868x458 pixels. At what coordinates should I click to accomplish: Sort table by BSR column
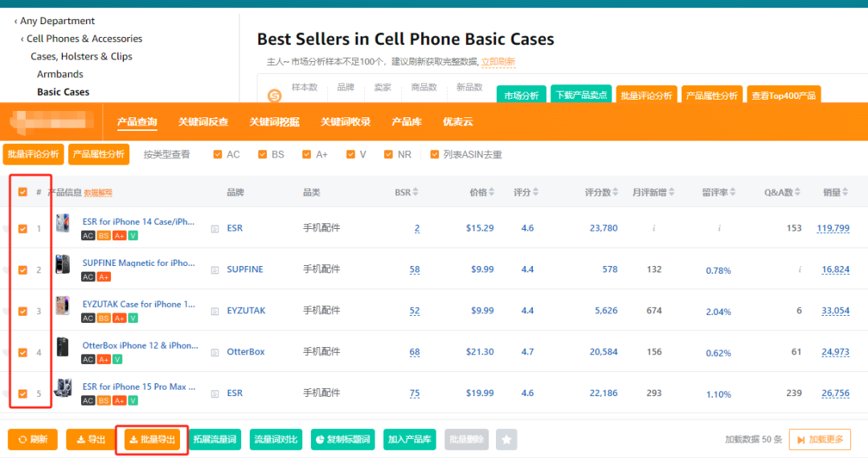pos(407,192)
